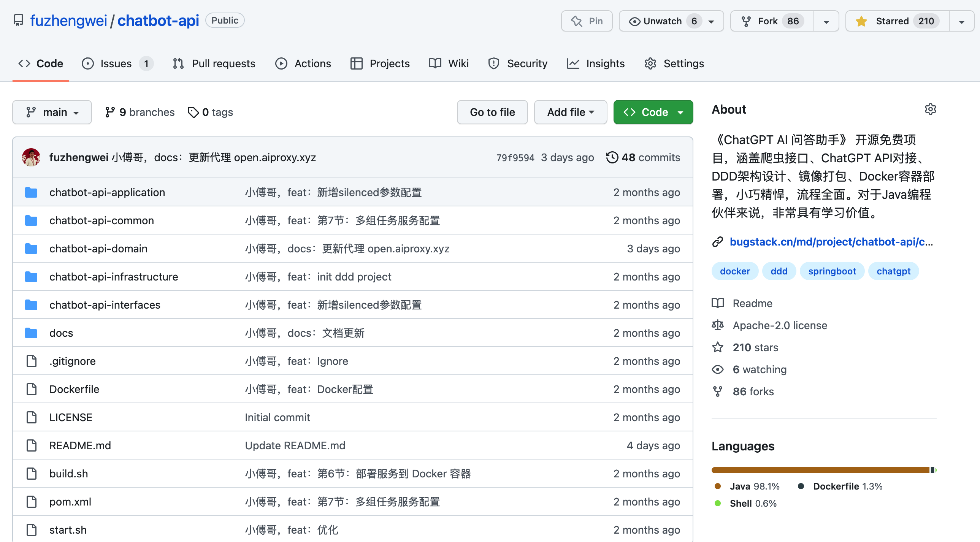Click the folder icon for docs
Screen dimensions: 980x542
click(31, 333)
